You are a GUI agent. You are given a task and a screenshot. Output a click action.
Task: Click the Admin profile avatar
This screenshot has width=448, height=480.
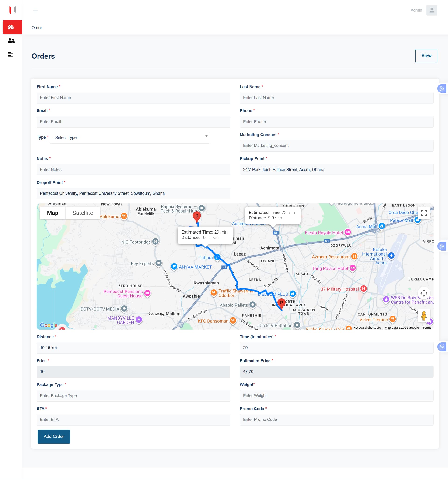pyautogui.click(x=431, y=10)
